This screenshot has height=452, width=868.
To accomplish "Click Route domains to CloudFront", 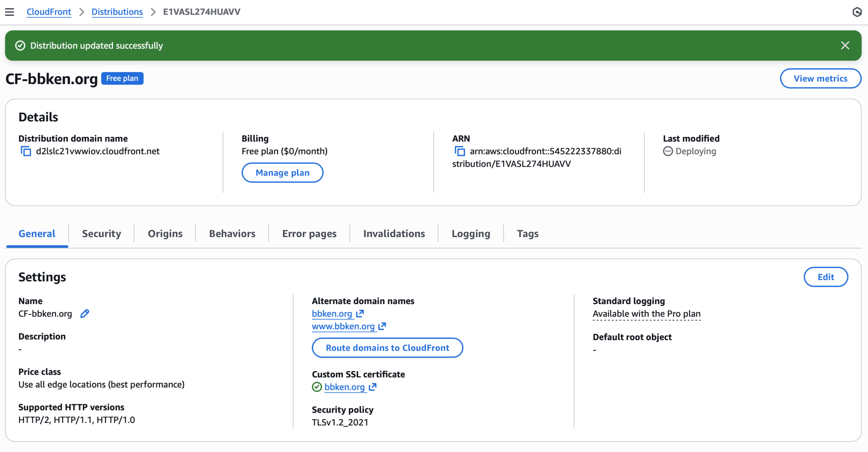I will click(x=387, y=348).
